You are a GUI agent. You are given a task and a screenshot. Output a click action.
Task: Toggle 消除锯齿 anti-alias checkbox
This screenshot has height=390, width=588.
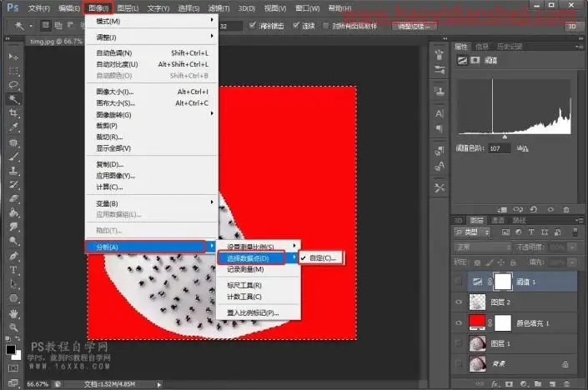(253, 26)
